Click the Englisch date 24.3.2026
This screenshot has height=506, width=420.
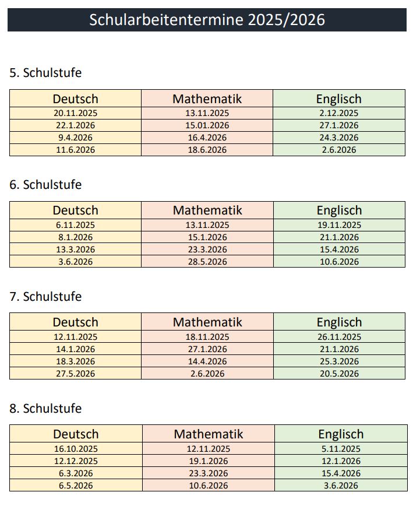pyautogui.click(x=339, y=138)
